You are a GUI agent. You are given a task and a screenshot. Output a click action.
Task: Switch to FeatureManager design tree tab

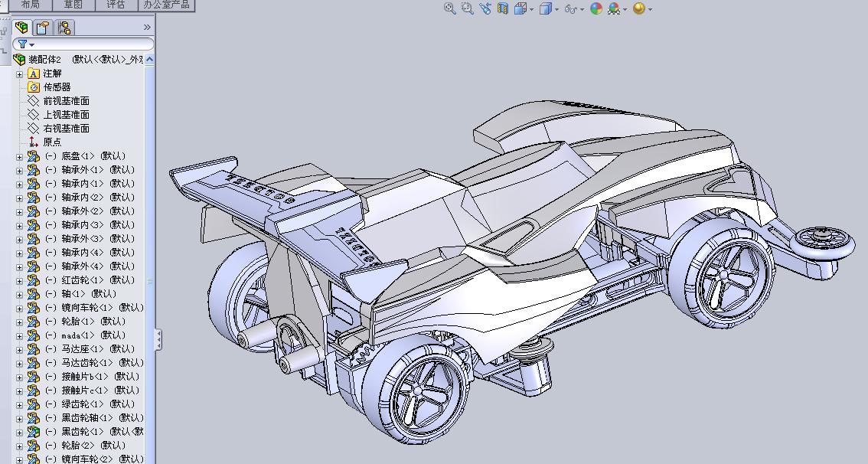[22, 27]
